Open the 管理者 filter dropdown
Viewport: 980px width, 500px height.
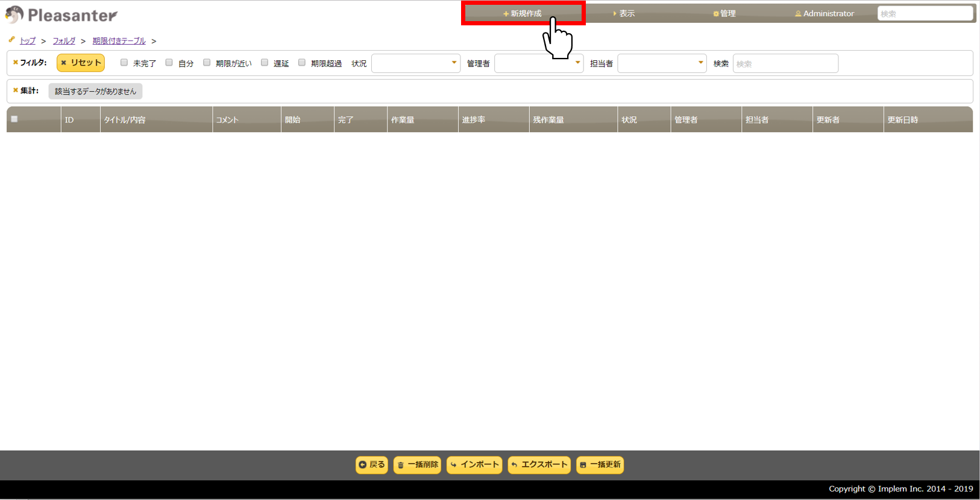tap(539, 63)
